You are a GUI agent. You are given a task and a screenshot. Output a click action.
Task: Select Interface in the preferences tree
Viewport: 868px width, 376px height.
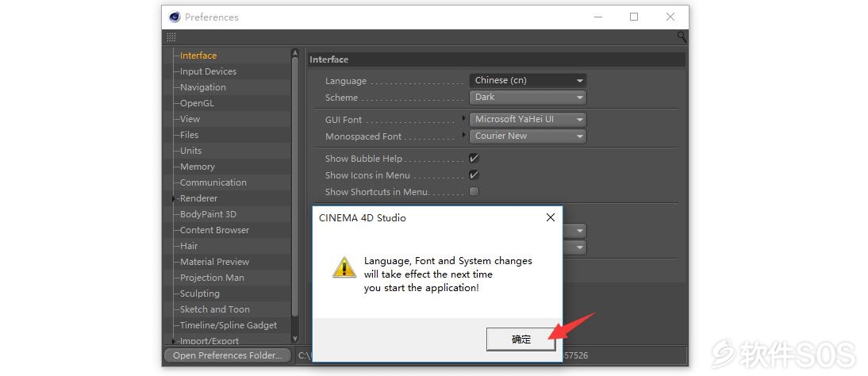coord(198,56)
